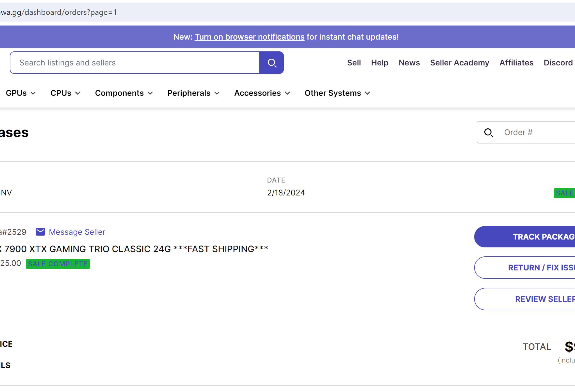Open the Sell page
The height and width of the screenshot is (392, 575).
point(354,63)
